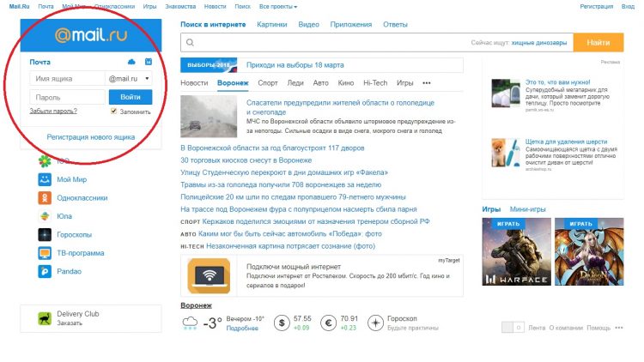Open Мини-игры tab in games block
This screenshot has height=362, width=644.
pos(528,209)
